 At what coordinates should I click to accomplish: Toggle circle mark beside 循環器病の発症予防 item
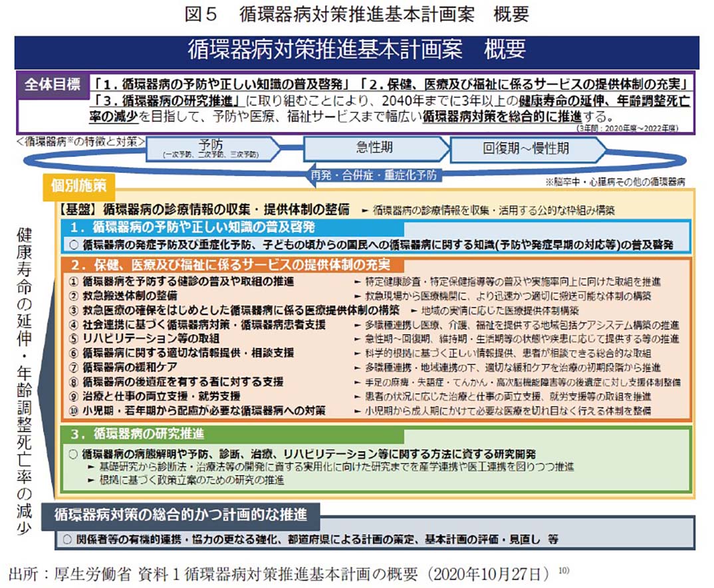72,245
